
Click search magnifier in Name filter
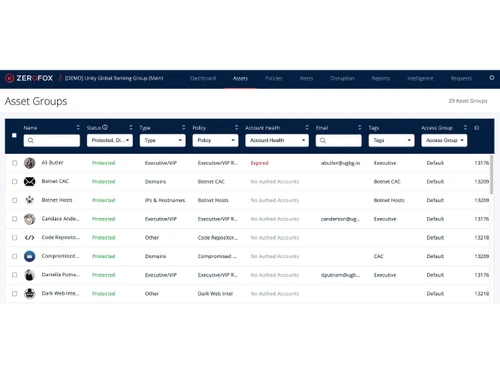coord(31,140)
